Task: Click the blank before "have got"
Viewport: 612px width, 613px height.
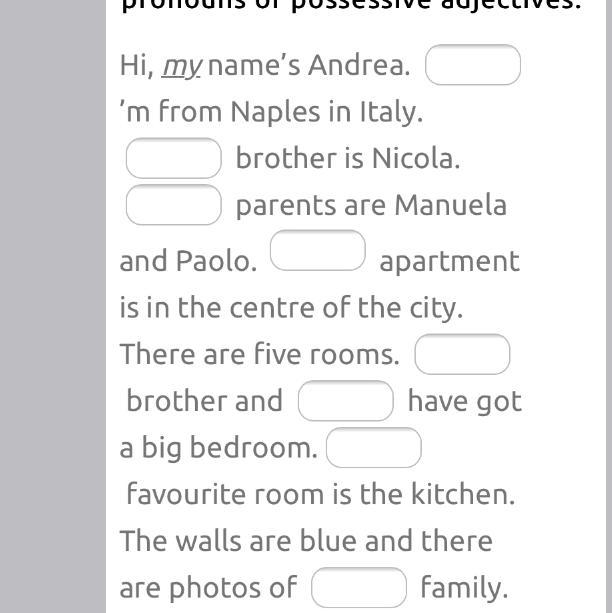Action: [x=346, y=401]
